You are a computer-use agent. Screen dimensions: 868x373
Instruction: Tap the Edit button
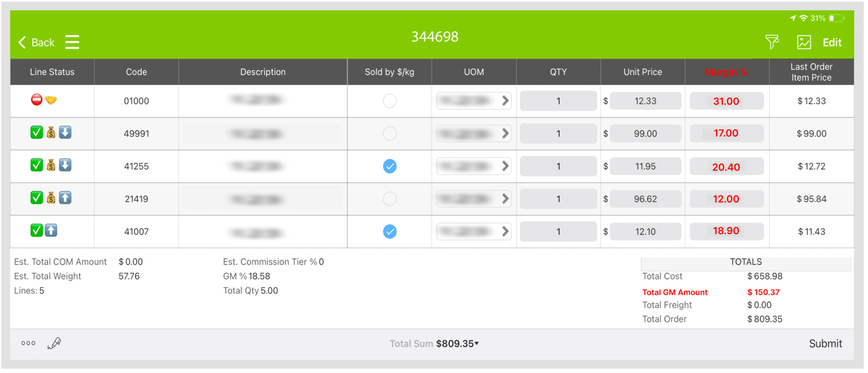(832, 42)
